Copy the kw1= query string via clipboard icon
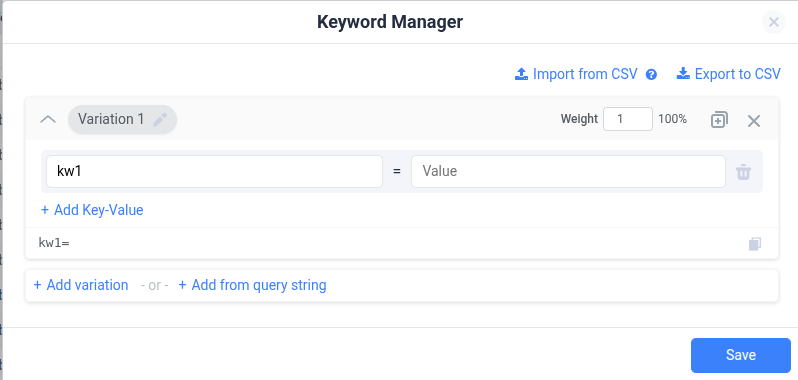The width and height of the screenshot is (798, 380). (x=755, y=244)
